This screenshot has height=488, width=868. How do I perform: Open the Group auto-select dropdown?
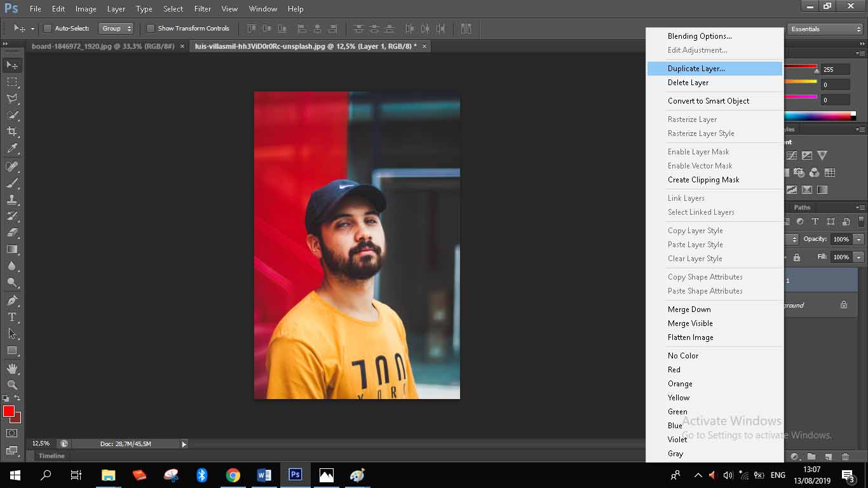click(x=116, y=29)
